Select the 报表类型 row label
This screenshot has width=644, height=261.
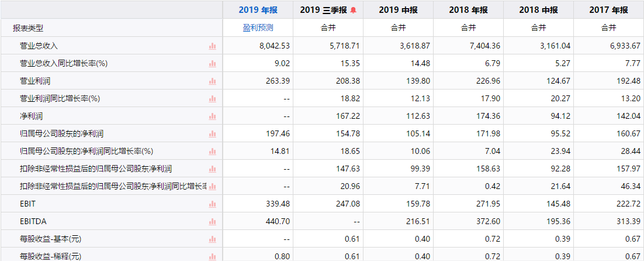coord(28,28)
